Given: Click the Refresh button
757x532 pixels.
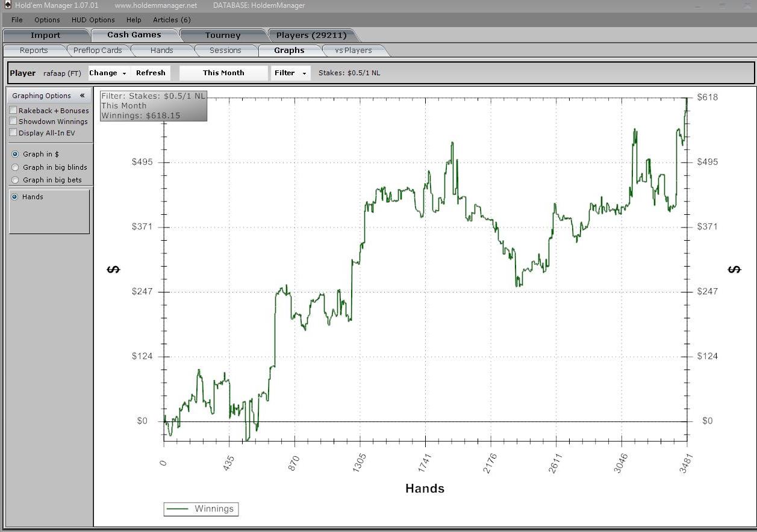Looking at the screenshot, I should click(x=151, y=73).
